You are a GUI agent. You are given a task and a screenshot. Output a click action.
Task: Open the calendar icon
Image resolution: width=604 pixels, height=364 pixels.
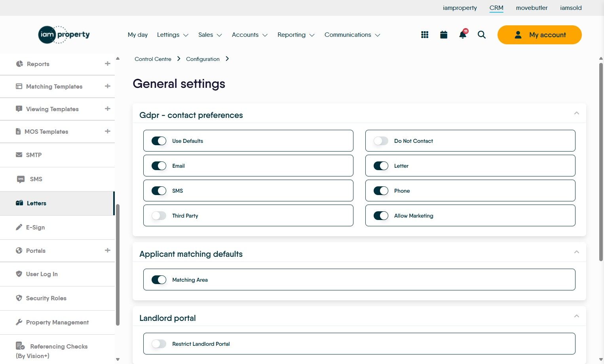[443, 34]
